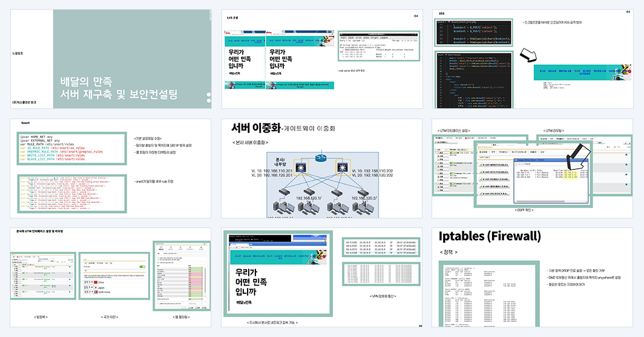The width and height of the screenshot is (644, 337).
Task: Click the black arrow on the XSS slide
Action: (x=528, y=55)
